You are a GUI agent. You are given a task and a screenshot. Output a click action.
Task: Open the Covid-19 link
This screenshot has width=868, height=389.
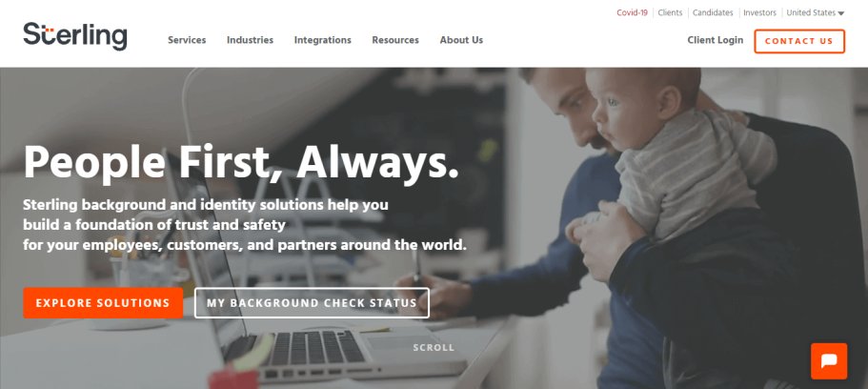(x=632, y=12)
